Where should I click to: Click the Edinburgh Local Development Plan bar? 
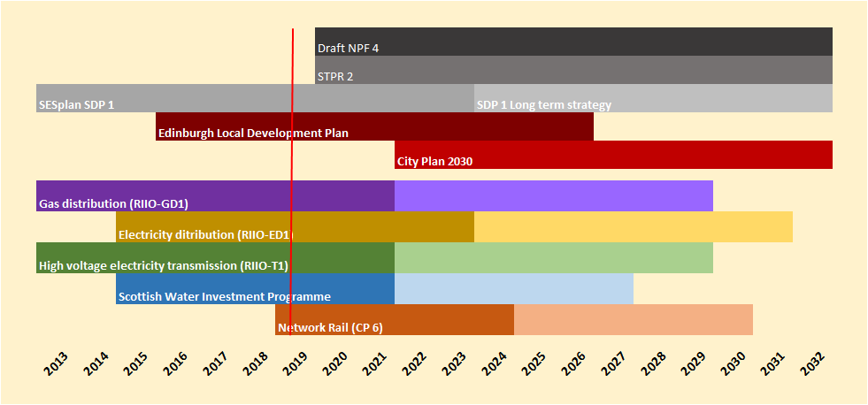[374, 126]
